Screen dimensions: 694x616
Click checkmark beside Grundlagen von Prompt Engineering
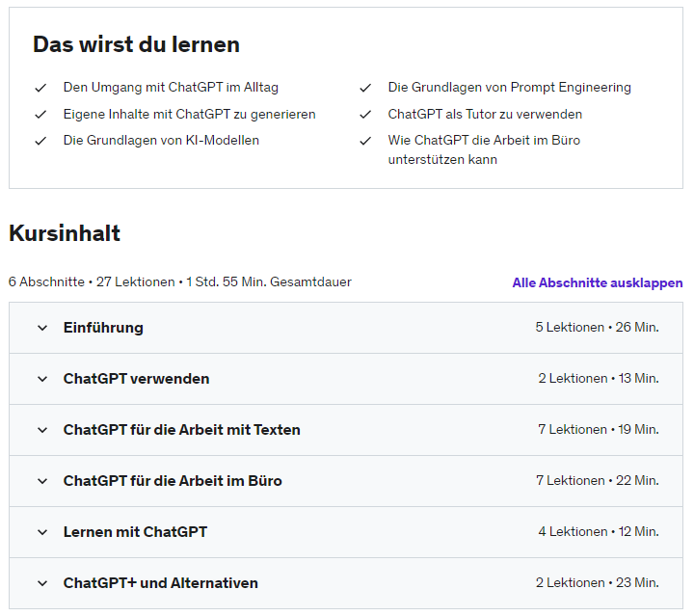(365, 88)
